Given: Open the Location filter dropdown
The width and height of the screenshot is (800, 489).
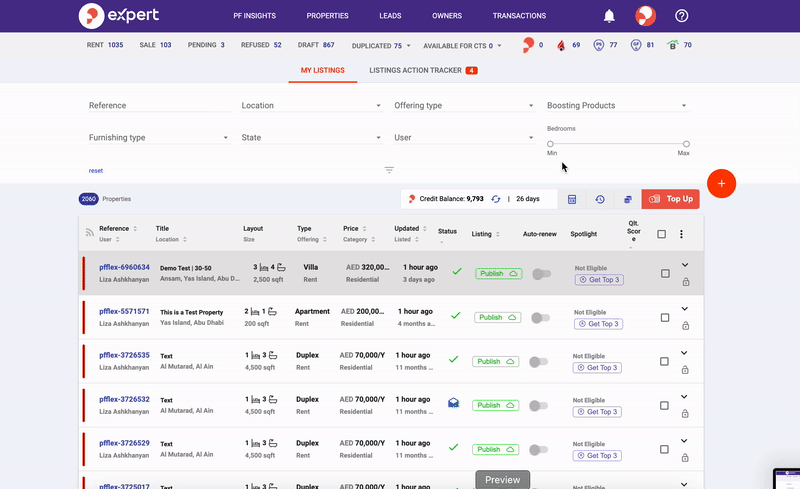Looking at the screenshot, I should (x=311, y=105).
